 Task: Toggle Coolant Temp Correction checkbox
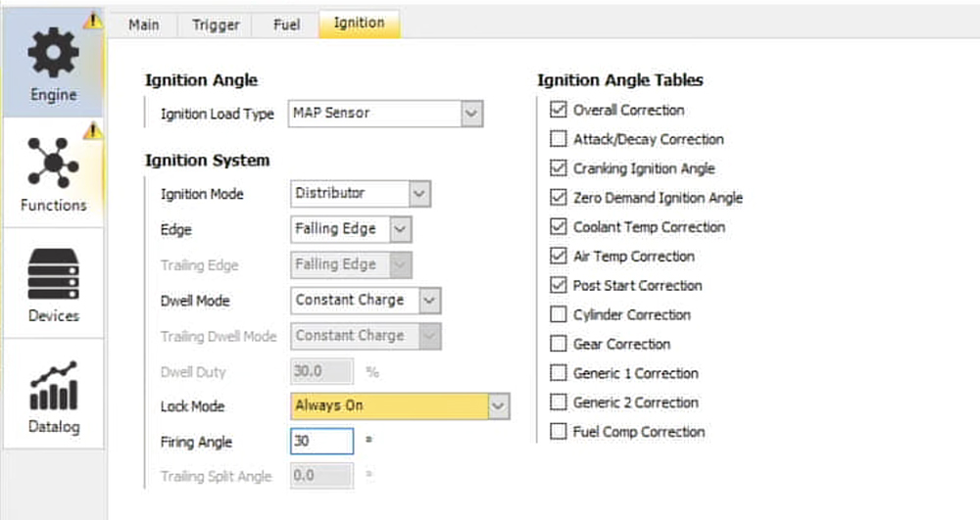click(x=559, y=226)
